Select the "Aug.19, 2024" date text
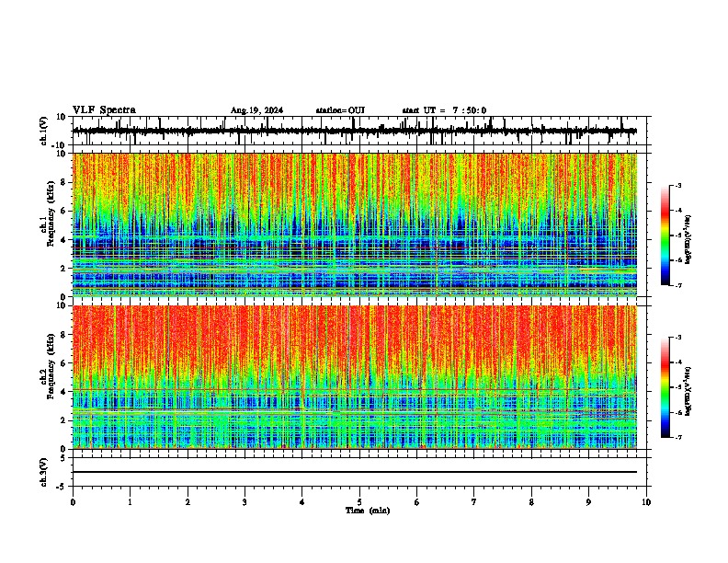The width and height of the screenshot is (728, 563). click(x=256, y=110)
